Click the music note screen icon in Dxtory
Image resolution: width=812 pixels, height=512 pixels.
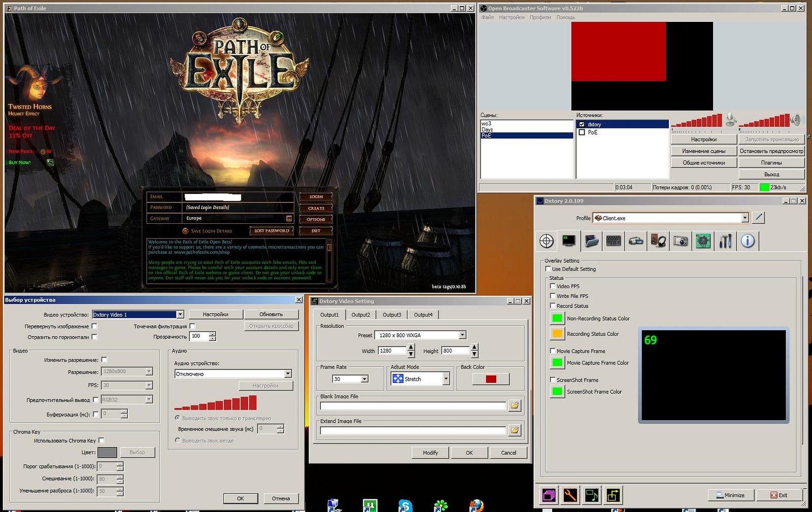pos(592,495)
